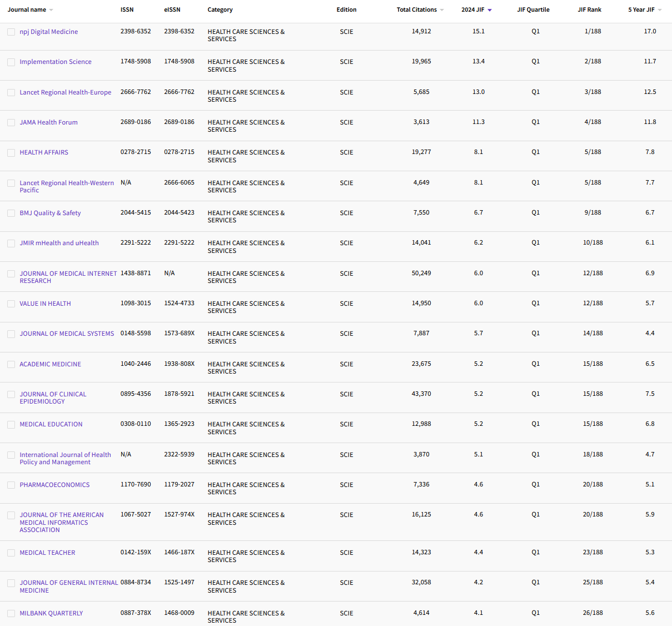Viewport: 672px width, 626px height.
Task: Open the JAMA Health Forum journal page
Action: 48,122
